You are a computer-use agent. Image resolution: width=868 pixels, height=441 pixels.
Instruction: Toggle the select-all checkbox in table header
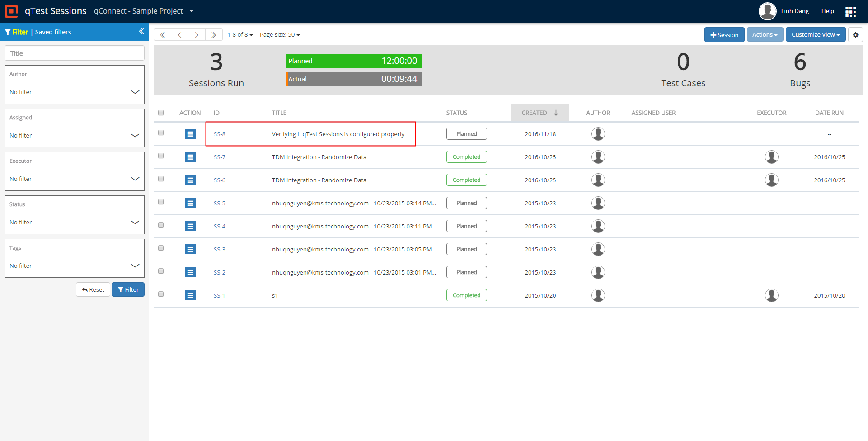[161, 113]
